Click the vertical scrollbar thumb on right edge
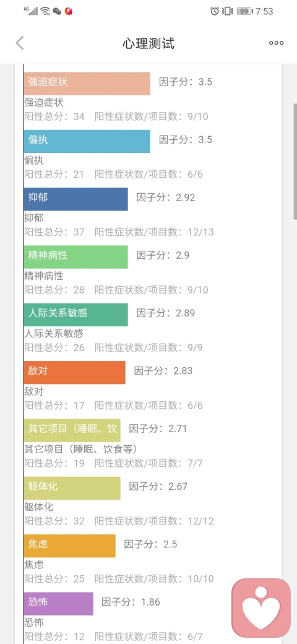 point(295,162)
